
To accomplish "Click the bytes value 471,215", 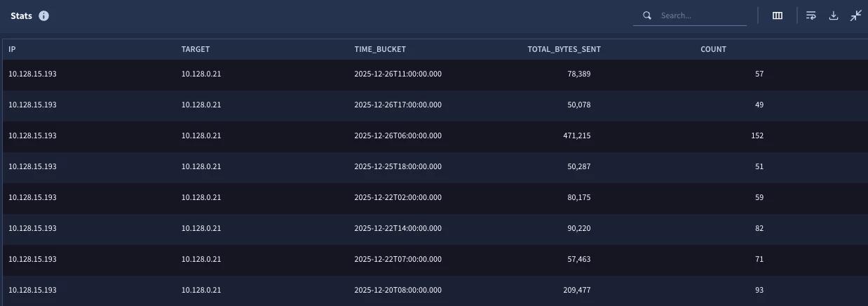I will point(577,135).
